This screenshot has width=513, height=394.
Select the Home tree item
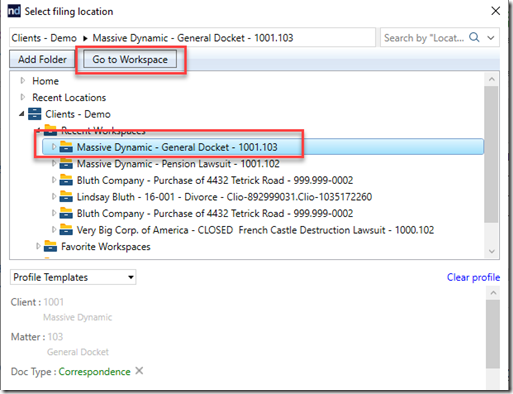(x=45, y=81)
